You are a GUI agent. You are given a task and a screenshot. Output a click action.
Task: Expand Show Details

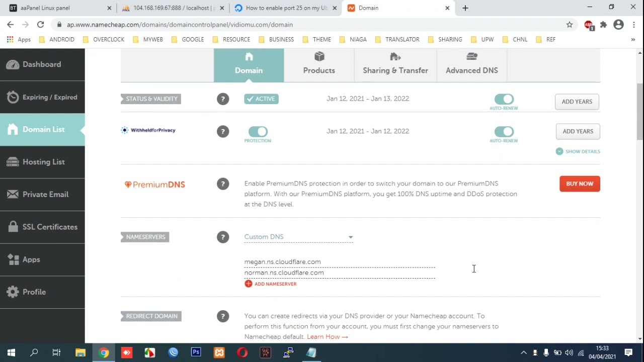pos(578,151)
